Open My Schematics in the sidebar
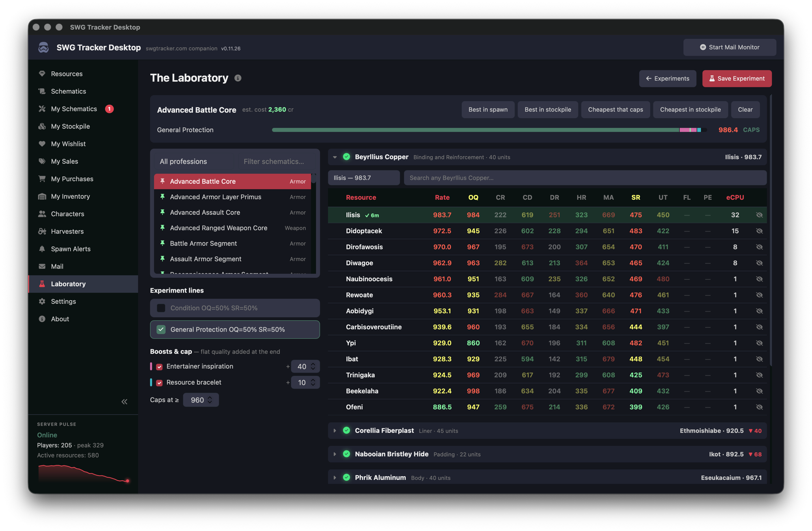The image size is (812, 531). [x=83, y=109]
